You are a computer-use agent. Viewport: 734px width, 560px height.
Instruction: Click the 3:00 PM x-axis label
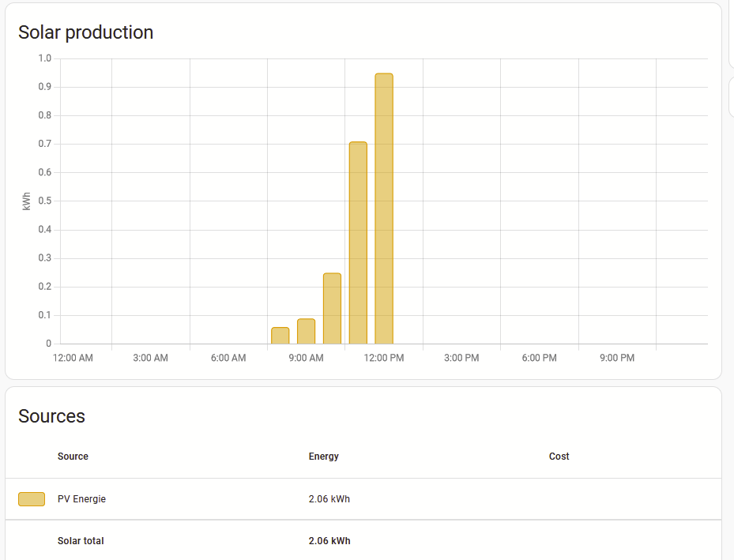tap(461, 358)
